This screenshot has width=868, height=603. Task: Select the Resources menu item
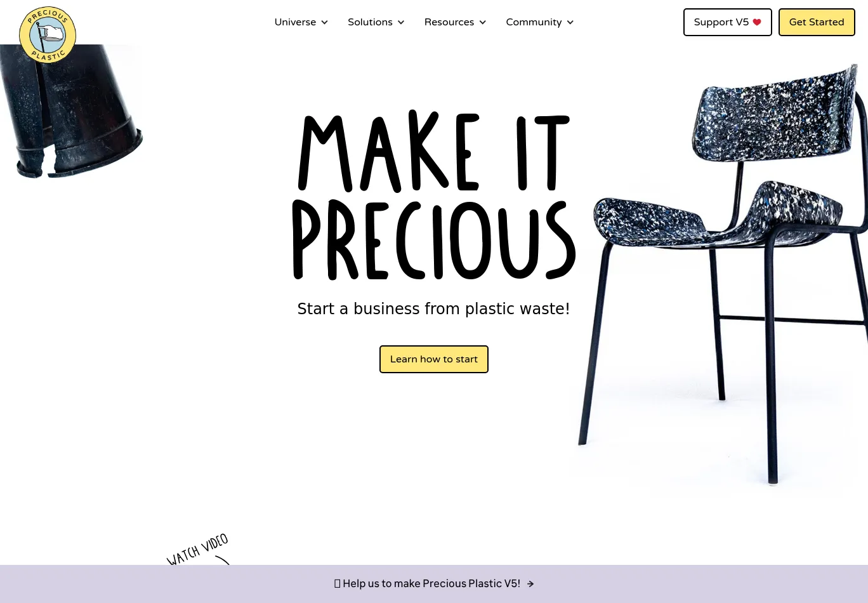coord(456,22)
